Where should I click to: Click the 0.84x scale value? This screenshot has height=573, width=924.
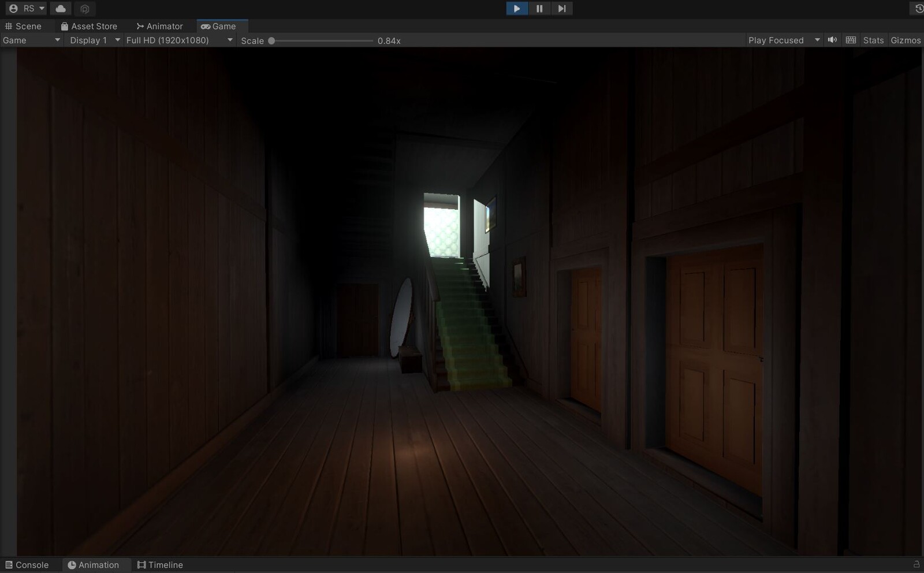coord(389,40)
